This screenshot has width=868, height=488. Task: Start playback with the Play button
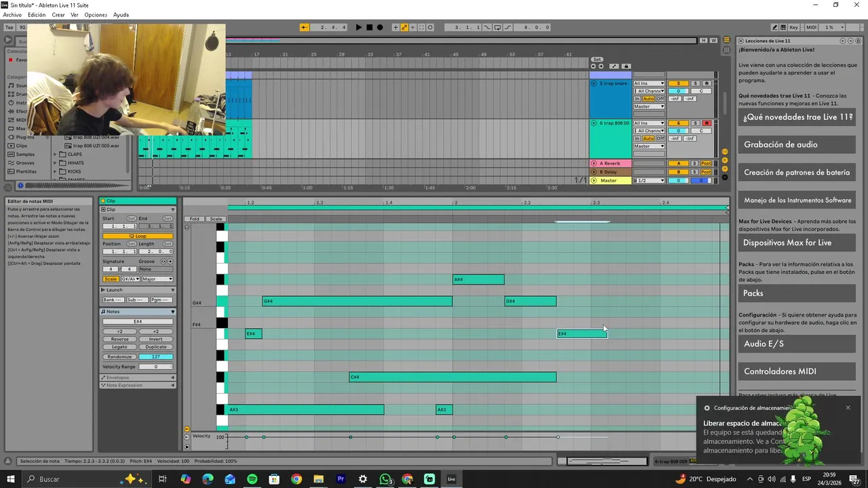(x=359, y=27)
